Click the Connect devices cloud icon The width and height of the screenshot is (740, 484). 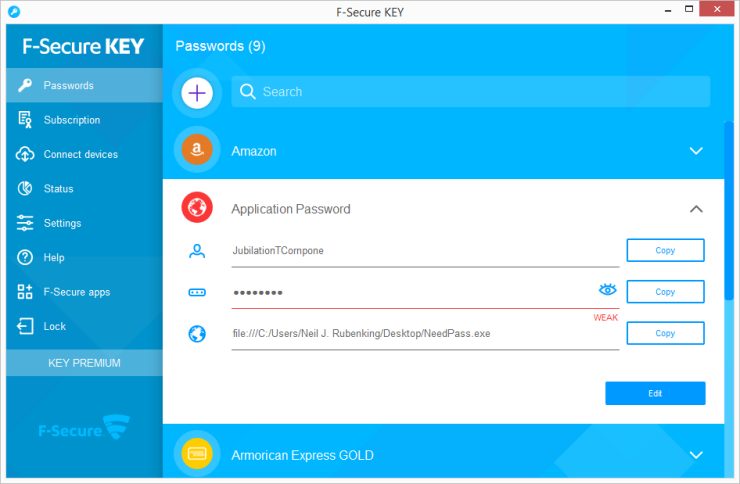coord(25,154)
